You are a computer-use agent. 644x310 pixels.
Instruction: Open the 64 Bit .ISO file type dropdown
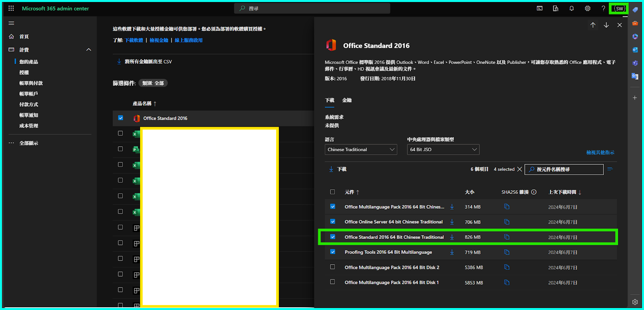pos(443,150)
